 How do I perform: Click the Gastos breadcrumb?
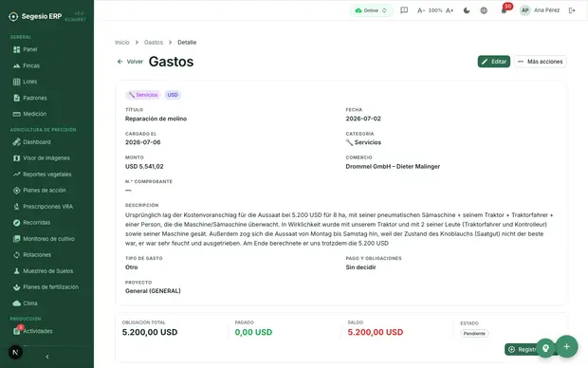coord(154,43)
